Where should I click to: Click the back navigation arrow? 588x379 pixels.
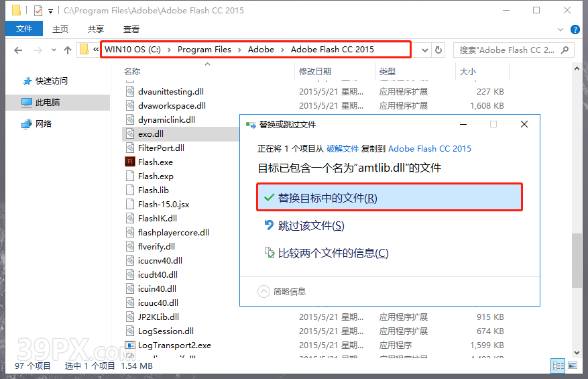click(x=18, y=50)
